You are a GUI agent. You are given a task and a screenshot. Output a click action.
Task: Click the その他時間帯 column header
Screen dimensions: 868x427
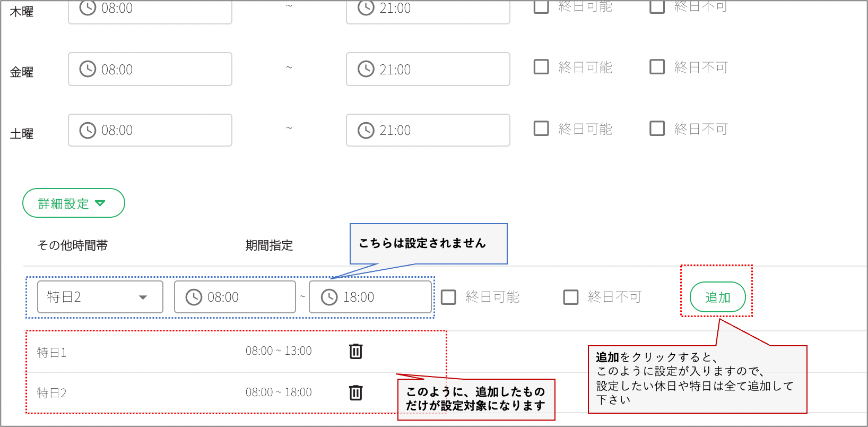pos(73,245)
